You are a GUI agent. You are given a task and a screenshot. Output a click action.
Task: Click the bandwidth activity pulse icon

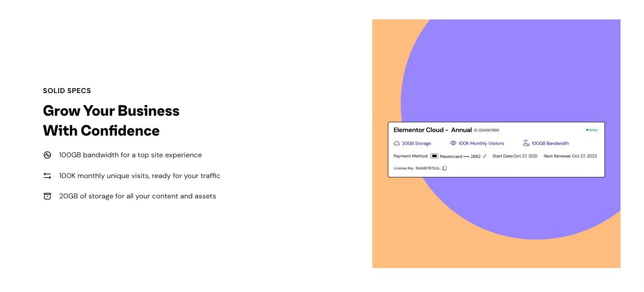tap(47, 155)
